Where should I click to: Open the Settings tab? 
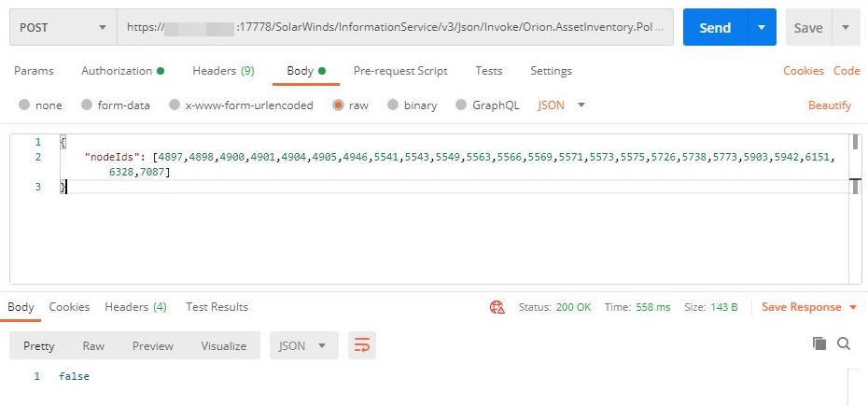tap(551, 71)
